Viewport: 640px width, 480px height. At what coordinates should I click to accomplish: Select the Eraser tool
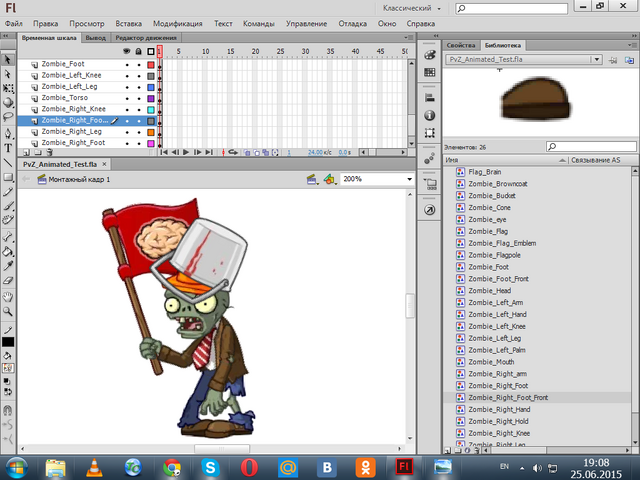point(8,280)
